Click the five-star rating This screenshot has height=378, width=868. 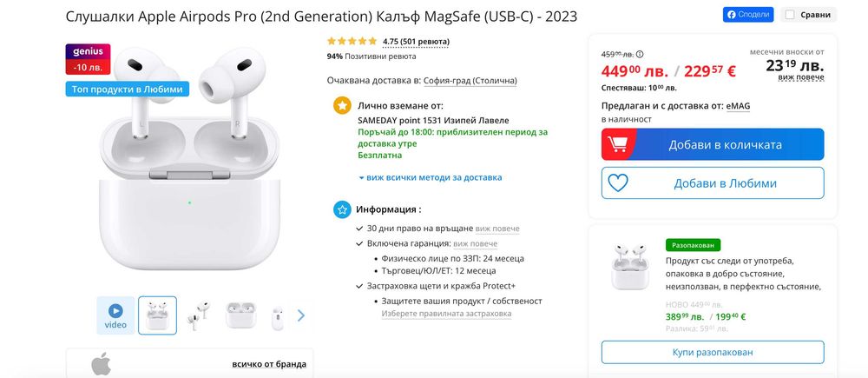(x=352, y=41)
